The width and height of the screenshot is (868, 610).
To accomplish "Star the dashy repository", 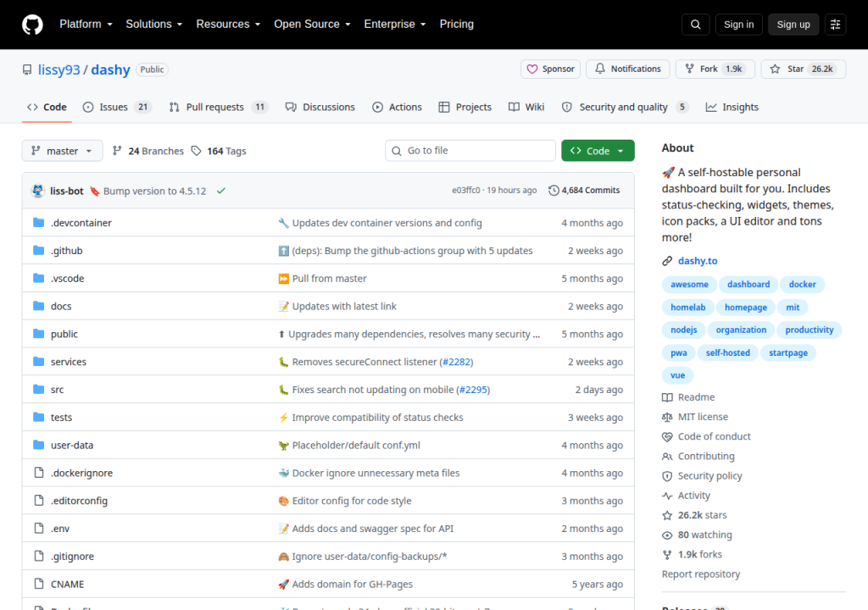I will pos(804,69).
